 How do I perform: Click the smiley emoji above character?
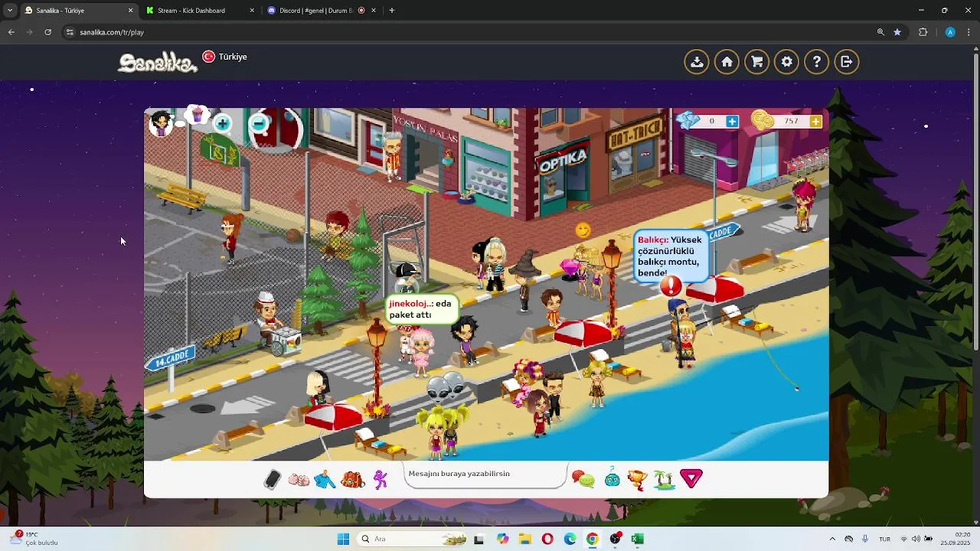coord(583,230)
